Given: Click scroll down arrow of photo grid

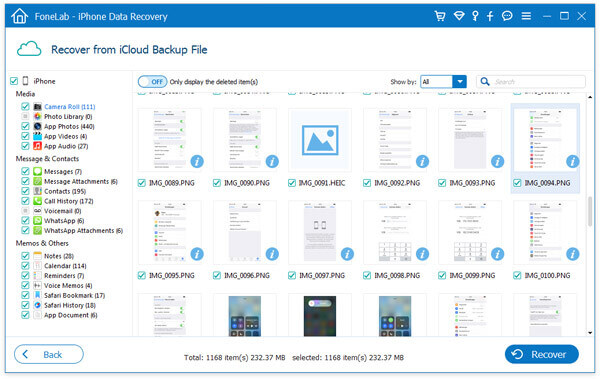Looking at the screenshot, I should click(590, 333).
